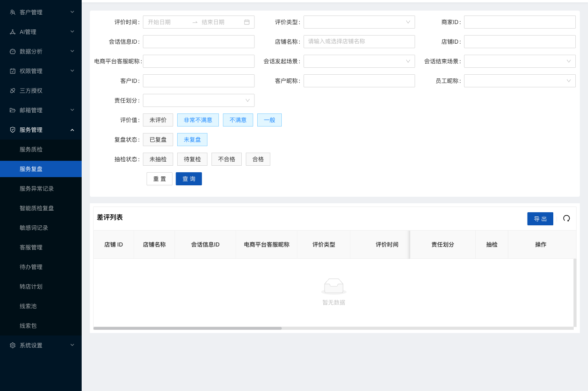Viewport: 588px width, 391px height.
Task: Focus the 会话信息ID input field
Action: 199,42
